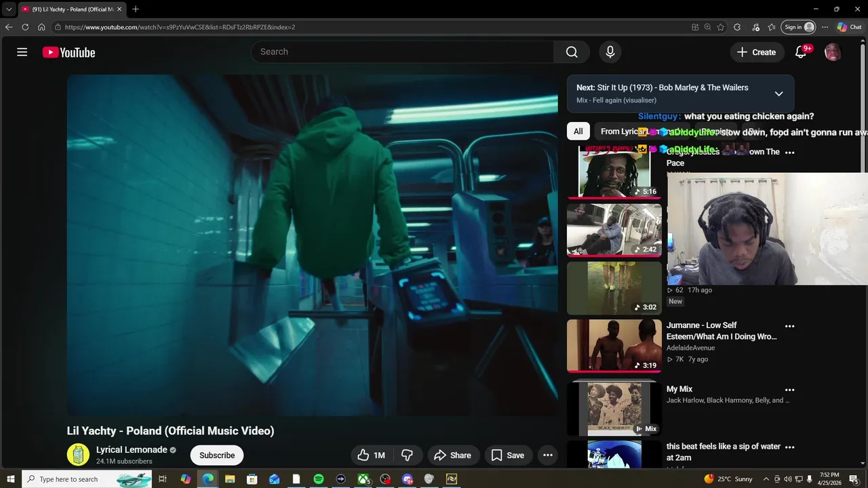Screen dimensions: 868x488
Task: Reload the YouTube page
Action: (x=25, y=27)
